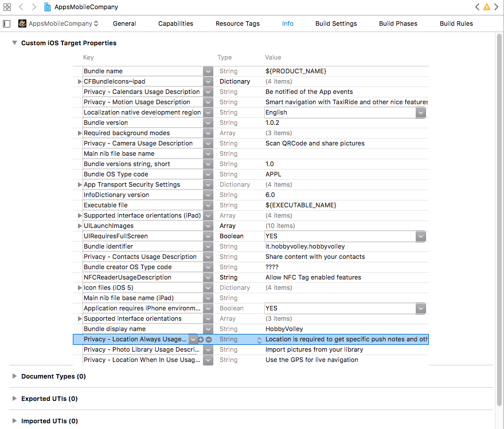Expand the CFBundleIcons~ipad dictionary
This screenshot has width=504, height=429.
tap(80, 82)
